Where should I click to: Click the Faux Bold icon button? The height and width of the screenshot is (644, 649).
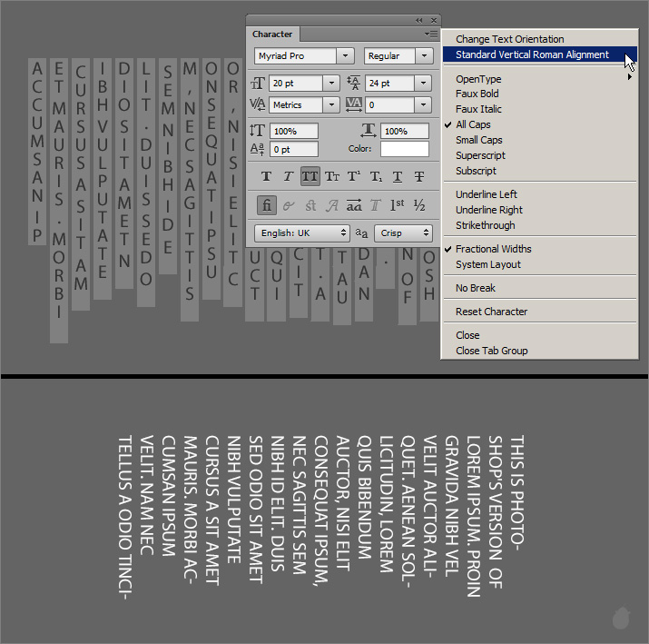tap(266, 176)
